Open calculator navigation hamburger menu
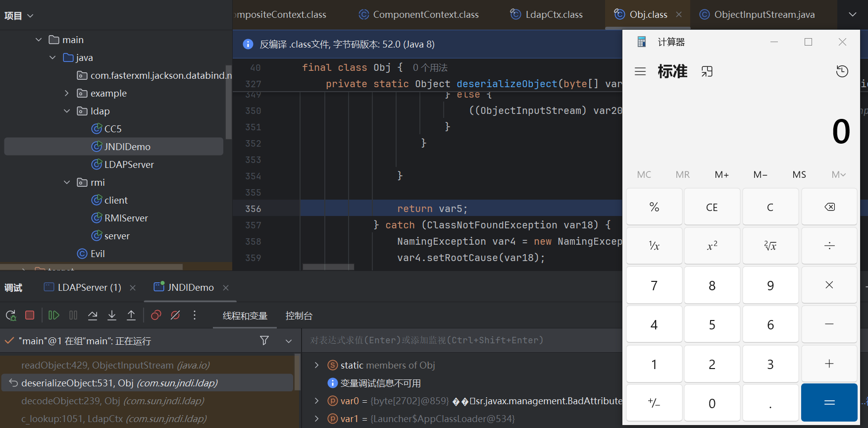The image size is (868, 428). tap(640, 71)
